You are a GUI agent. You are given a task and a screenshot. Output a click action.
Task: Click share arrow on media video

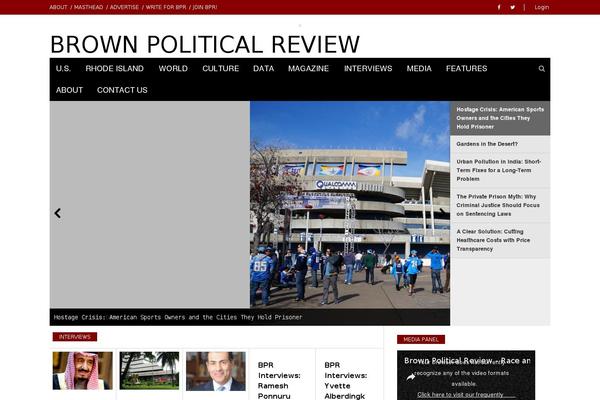tap(411, 377)
